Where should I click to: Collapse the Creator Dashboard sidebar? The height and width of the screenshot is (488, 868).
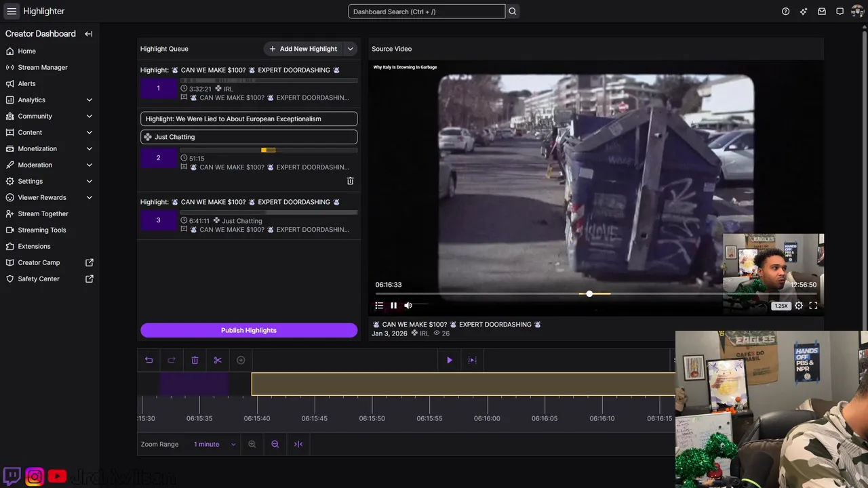click(x=89, y=34)
